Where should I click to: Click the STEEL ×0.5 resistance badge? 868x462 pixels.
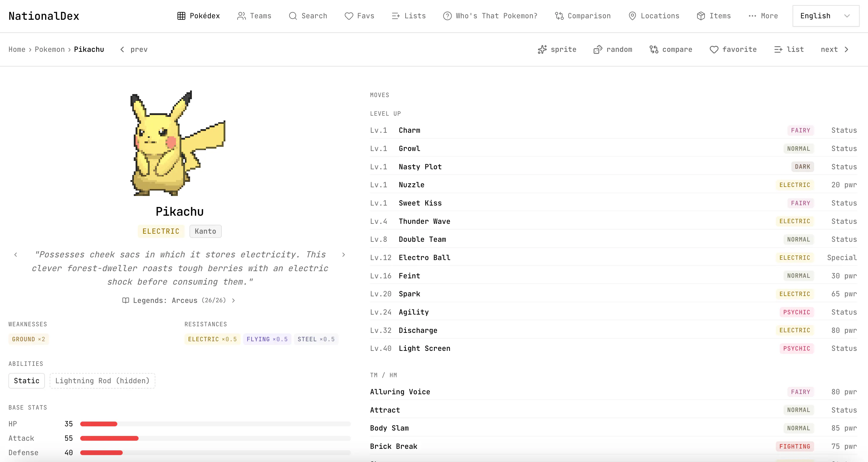pos(316,339)
